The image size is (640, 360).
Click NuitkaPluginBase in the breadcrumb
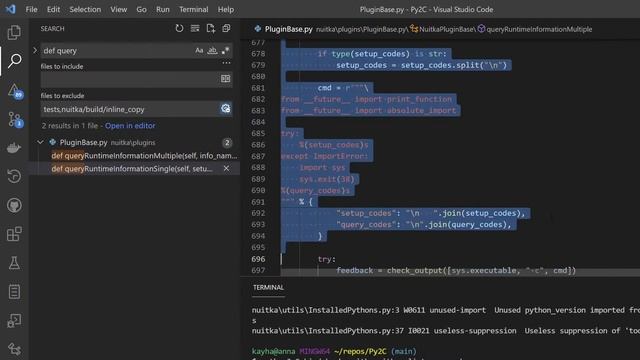pos(447,29)
